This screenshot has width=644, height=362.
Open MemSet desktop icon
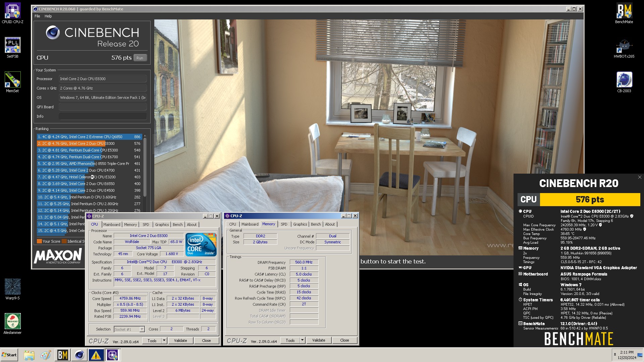click(12, 82)
